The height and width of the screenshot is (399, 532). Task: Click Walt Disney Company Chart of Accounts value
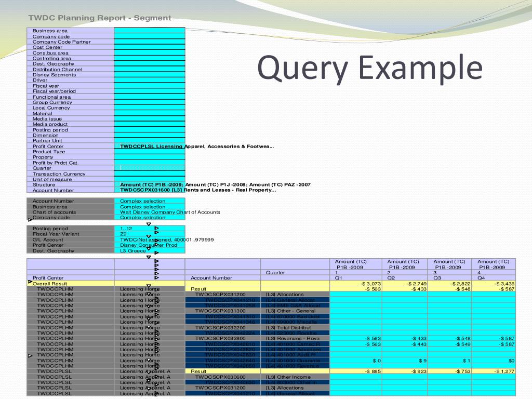(x=170, y=212)
